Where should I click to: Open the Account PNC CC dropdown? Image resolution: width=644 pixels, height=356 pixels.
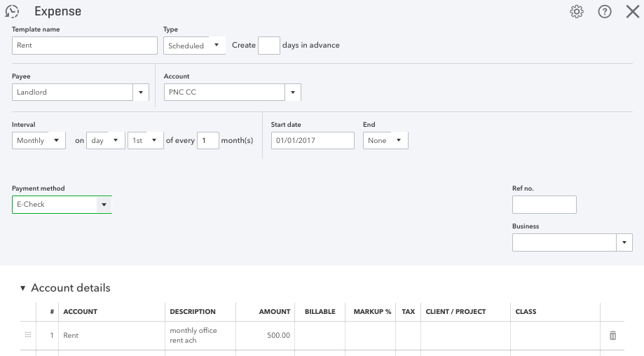292,93
